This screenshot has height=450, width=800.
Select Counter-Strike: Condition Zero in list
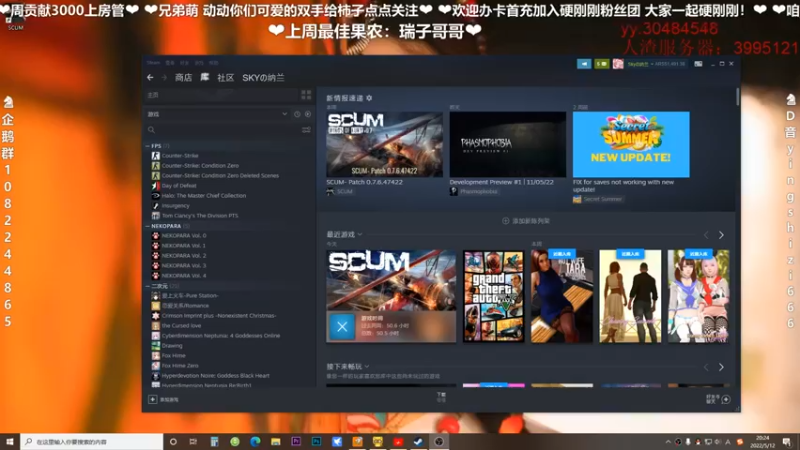200,166
